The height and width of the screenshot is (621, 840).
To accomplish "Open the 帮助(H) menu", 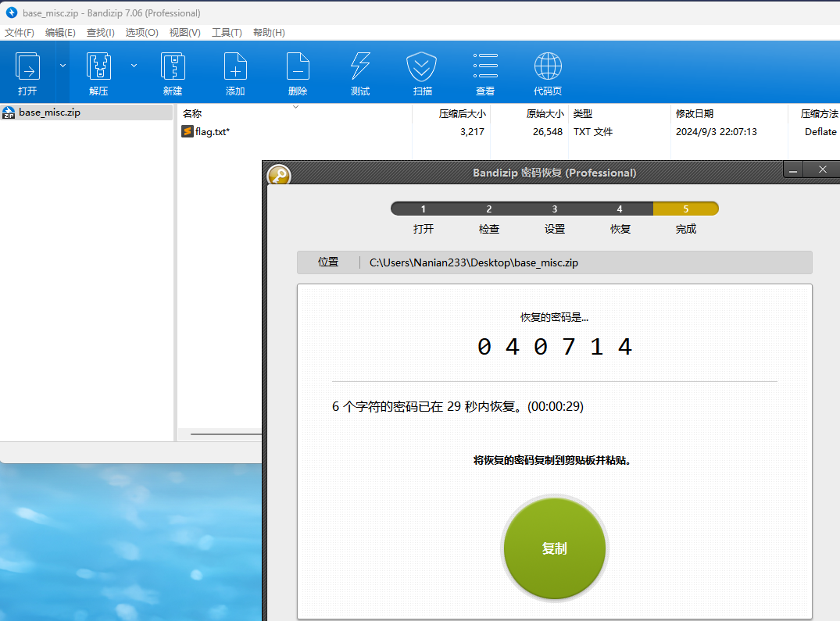I will point(269,33).
